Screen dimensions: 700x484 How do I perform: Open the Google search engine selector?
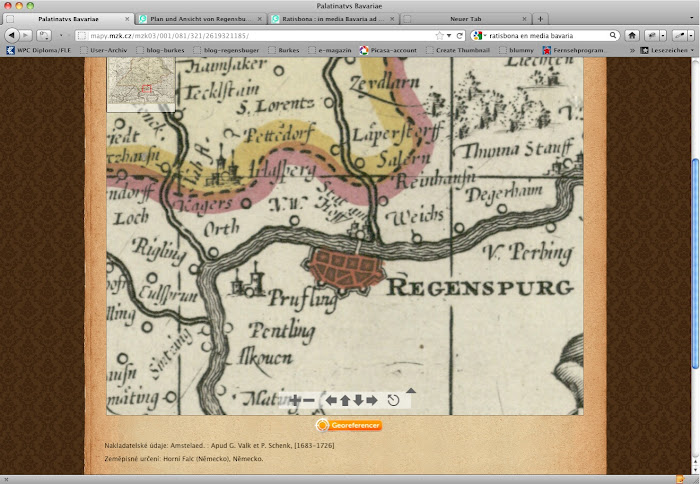click(479, 35)
